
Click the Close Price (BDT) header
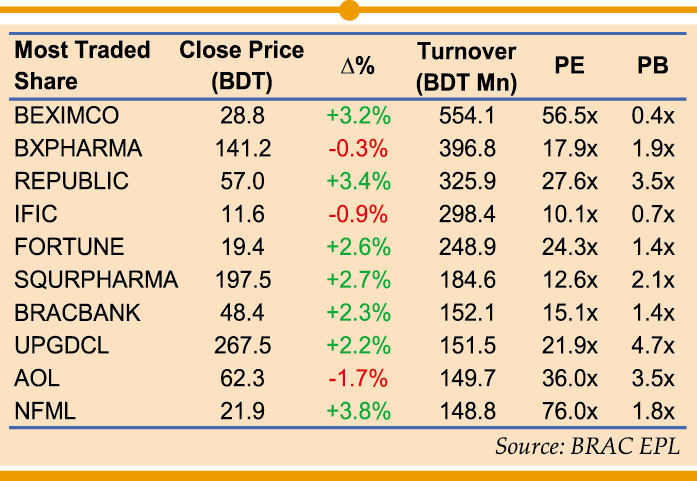click(241, 66)
